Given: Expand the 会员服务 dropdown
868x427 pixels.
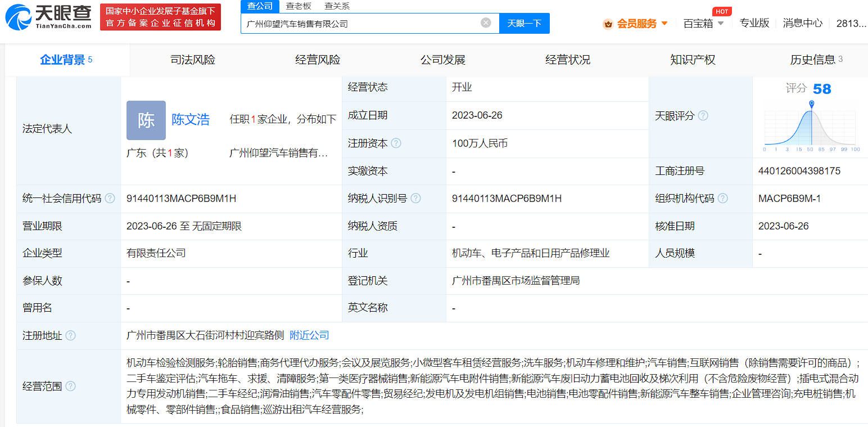Looking at the screenshot, I should point(664,24).
